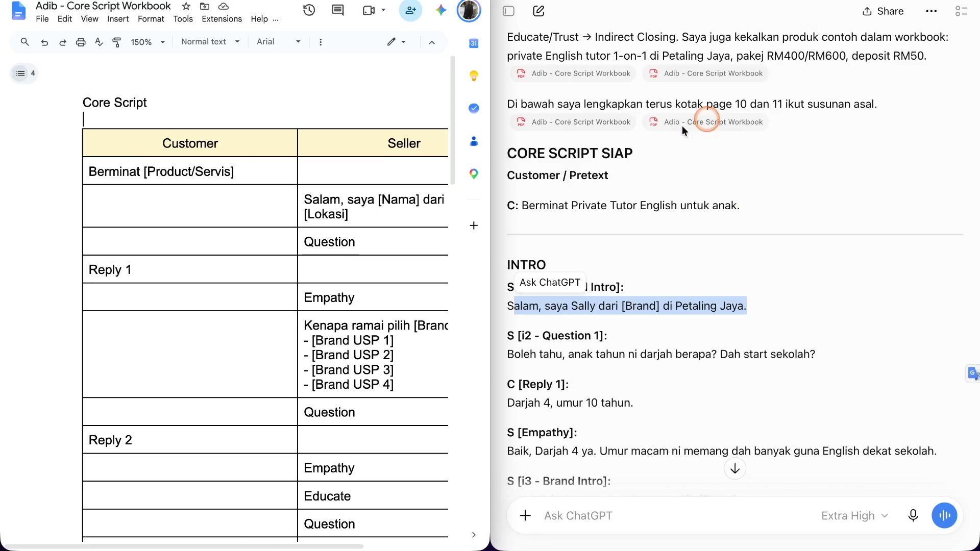Open Google Calendar side panel

click(x=474, y=43)
